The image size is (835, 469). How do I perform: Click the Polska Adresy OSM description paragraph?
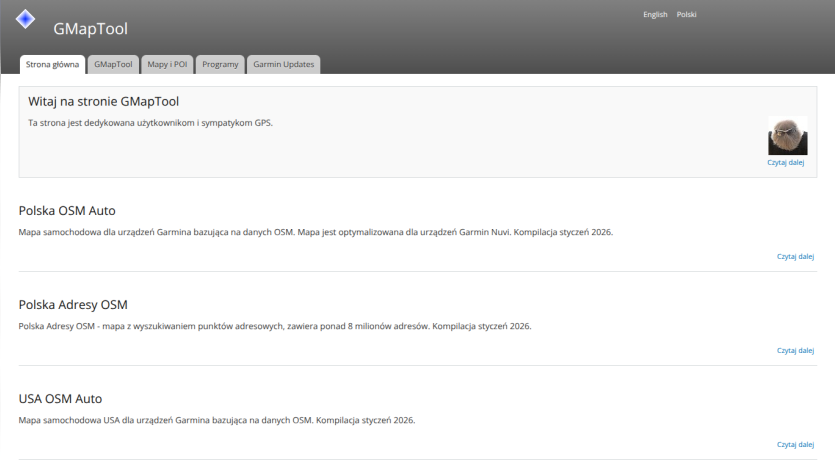click(x=275, y=326)
